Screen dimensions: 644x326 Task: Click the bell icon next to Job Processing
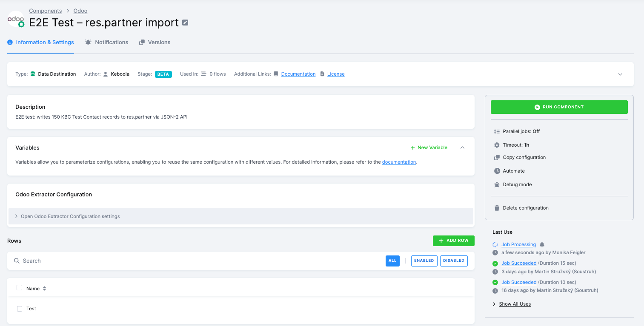[541, 244]
